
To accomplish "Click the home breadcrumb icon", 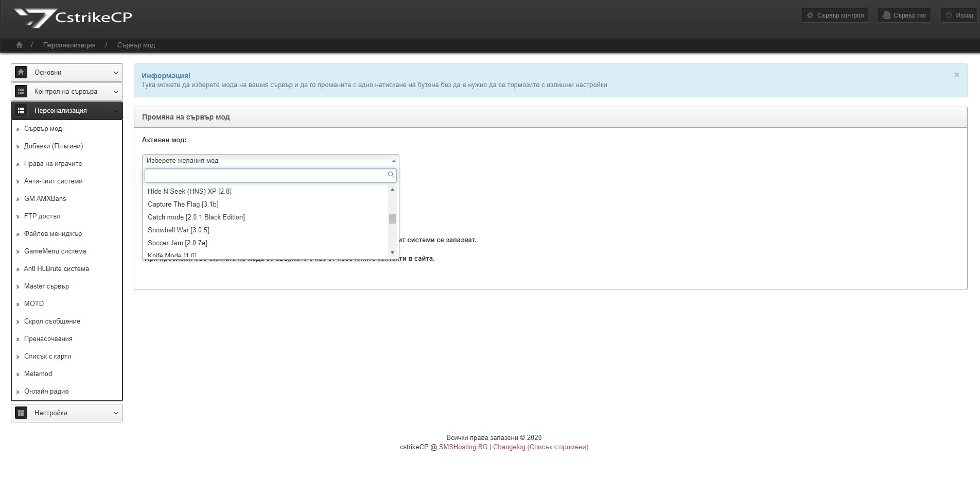I will tap(19, 45).
